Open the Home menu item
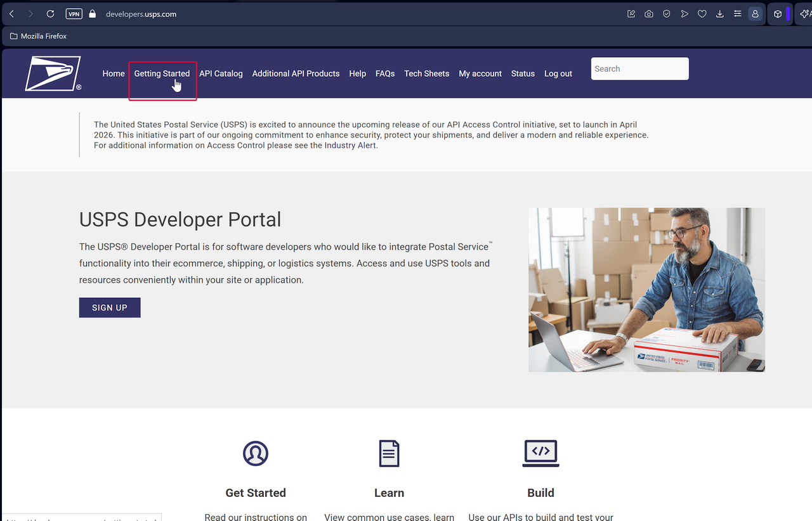Screen dimensions: 812x521 [114, 74]
